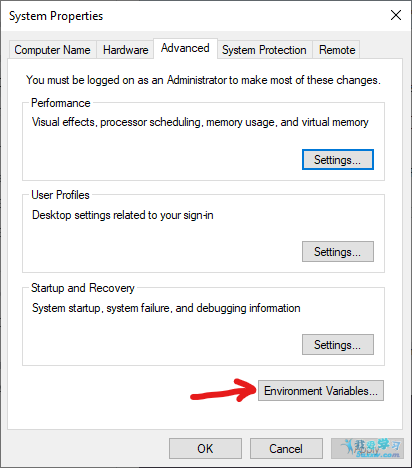Open the Hardware tab
Viewport: 412px width, 468px height.
point(125,50)
